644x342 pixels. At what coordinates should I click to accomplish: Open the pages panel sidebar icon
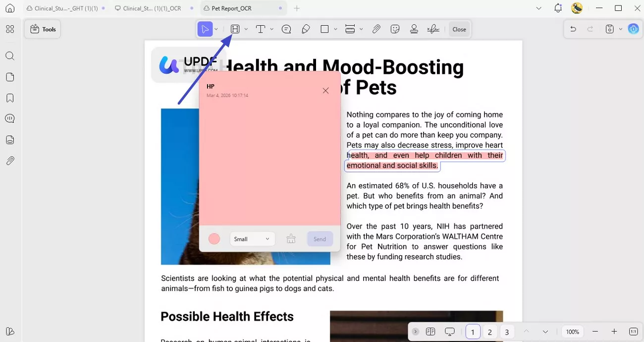[10, 77]
